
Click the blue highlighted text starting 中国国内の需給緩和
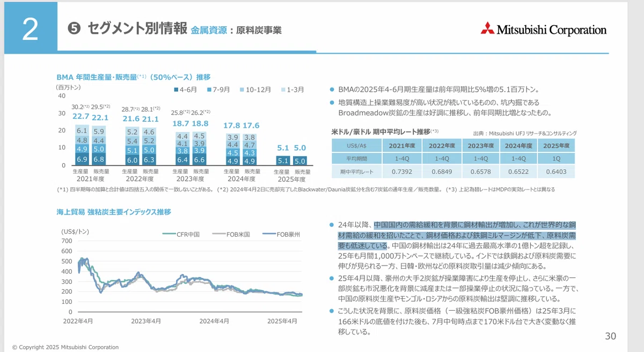point(457,235)
